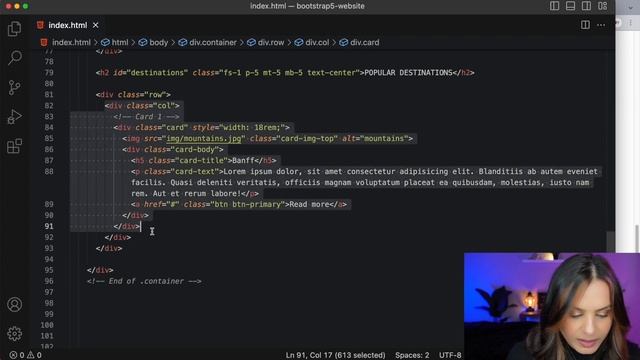This screenshot has height=360, width=640.
Task: Click Ln 91, Col 17 status entry
Action: (335, 355)
